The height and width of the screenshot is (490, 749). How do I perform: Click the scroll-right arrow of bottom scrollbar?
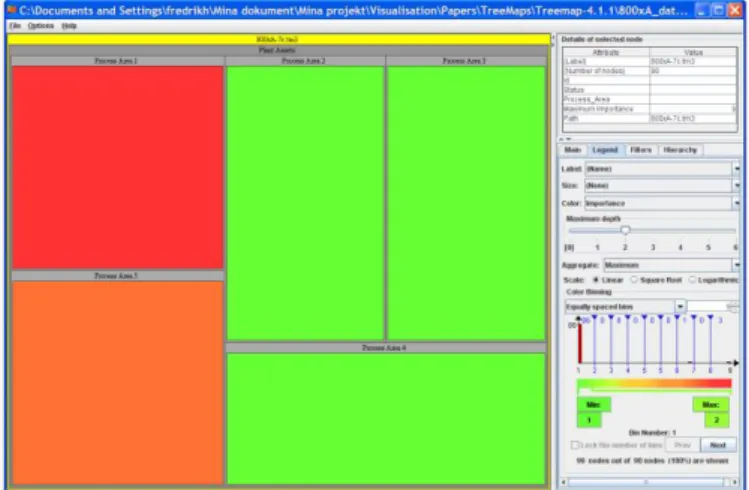coord(735,482)
